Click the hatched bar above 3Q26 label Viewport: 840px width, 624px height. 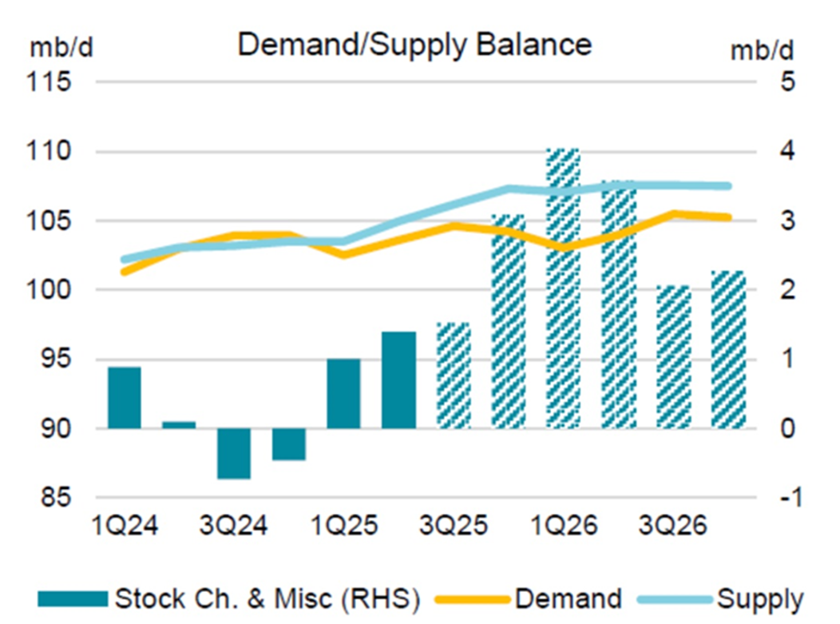[672, 356]
